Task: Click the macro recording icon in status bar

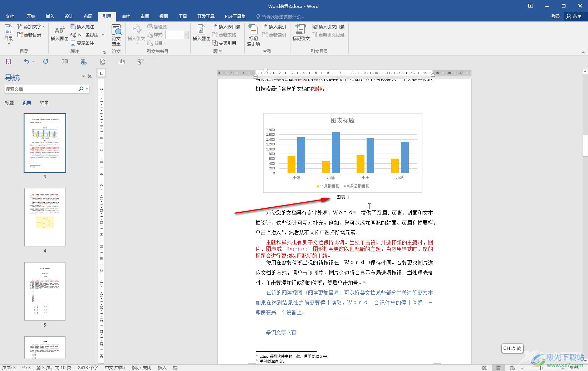Action: coord(175,368)
